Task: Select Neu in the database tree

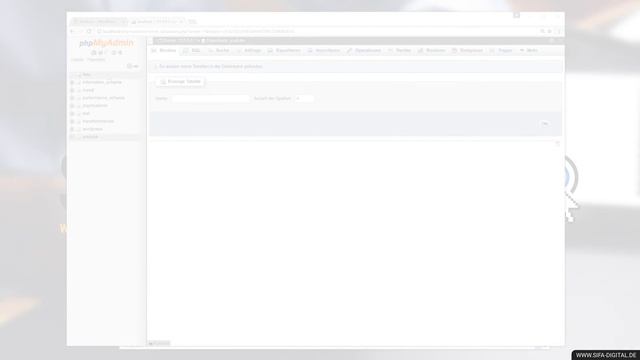Action: (x=87, y=75)
